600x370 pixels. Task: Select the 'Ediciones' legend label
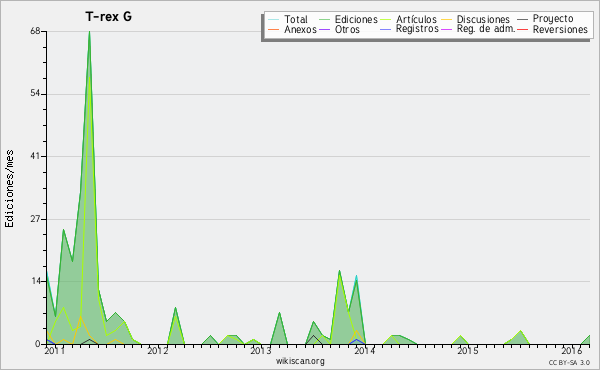[356, 19]
